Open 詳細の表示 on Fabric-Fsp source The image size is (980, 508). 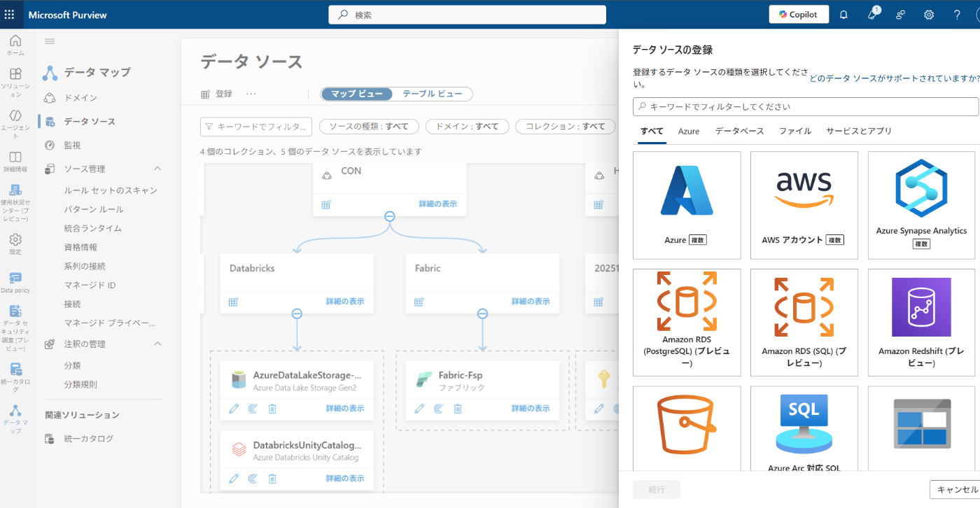coord(530,409)
